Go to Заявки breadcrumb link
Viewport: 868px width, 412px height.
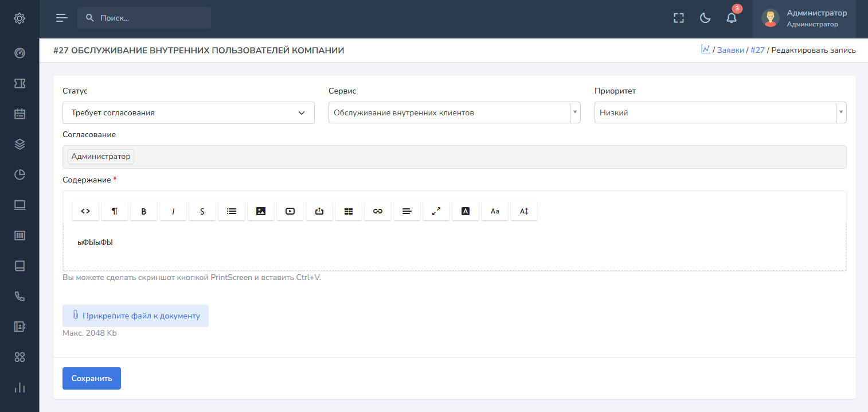[730, 50]
